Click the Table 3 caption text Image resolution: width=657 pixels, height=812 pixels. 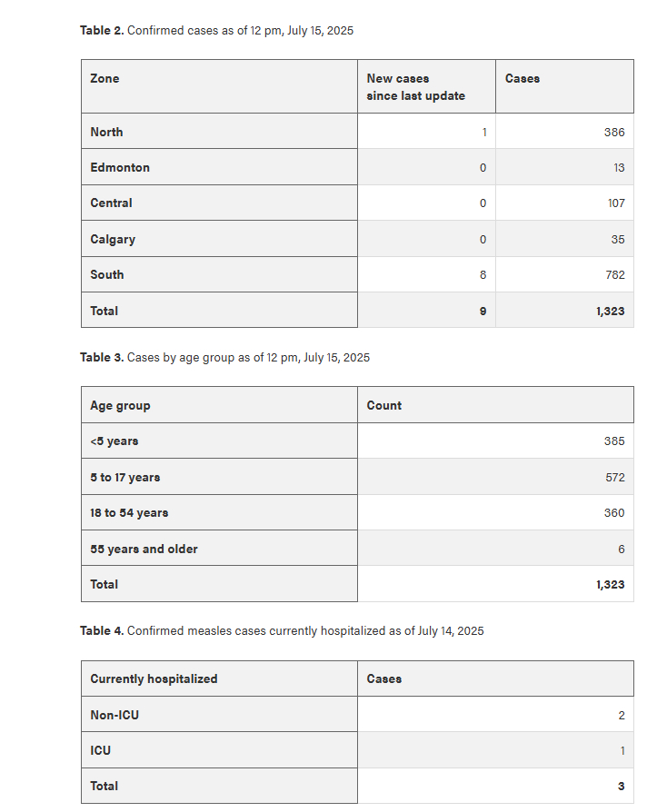tap(224, 357)
